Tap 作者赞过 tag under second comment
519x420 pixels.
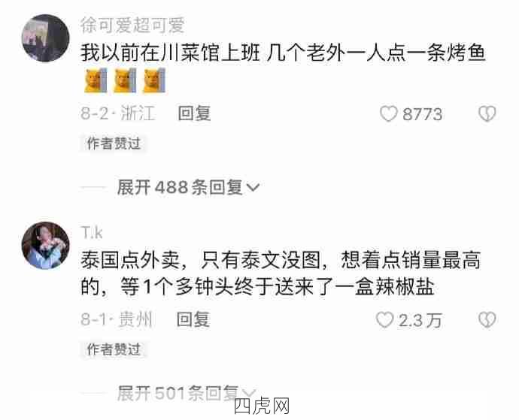(114, 349)
